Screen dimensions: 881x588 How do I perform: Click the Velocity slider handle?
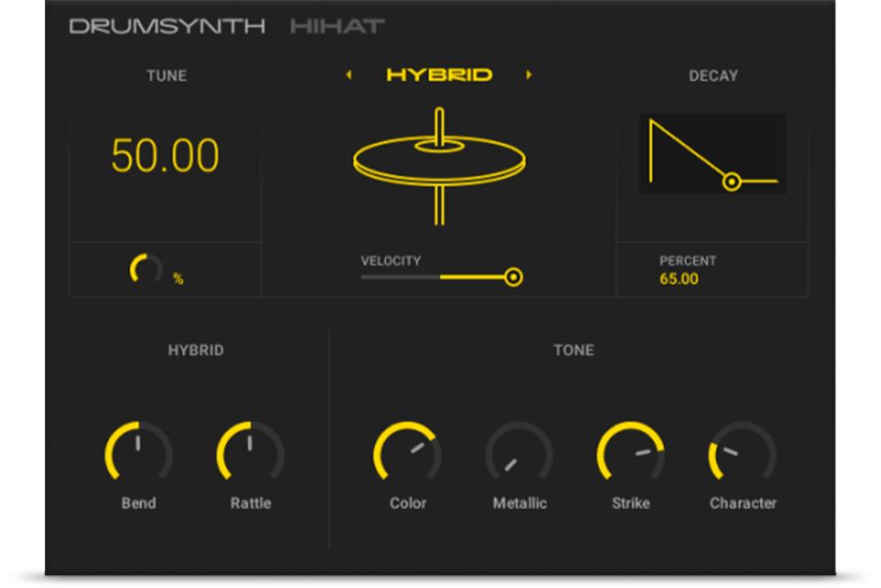[514, 276]
